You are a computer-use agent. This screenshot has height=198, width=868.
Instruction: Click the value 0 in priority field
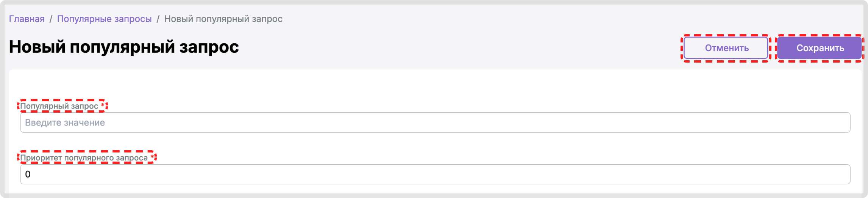pos(28,174)
